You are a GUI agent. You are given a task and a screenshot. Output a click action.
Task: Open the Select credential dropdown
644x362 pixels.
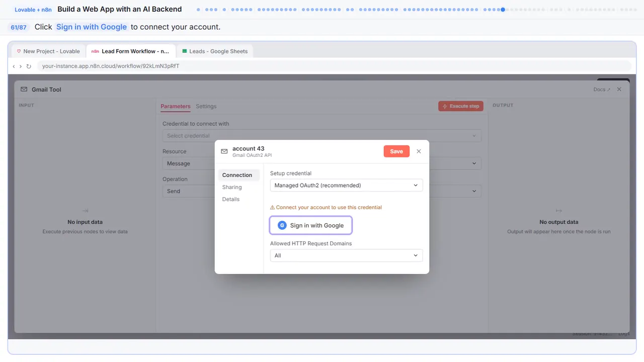322,136
